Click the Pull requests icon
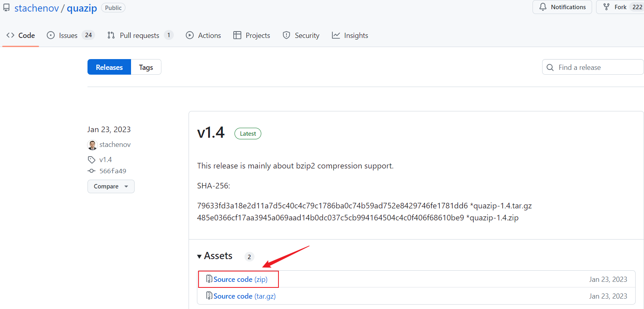 click(111, 35)
